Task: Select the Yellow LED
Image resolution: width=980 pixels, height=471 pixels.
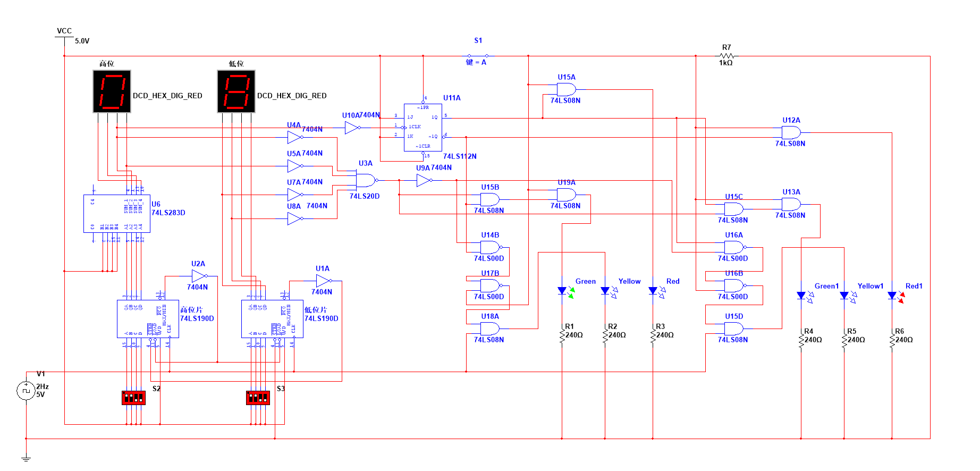Action: pos(610,291)
